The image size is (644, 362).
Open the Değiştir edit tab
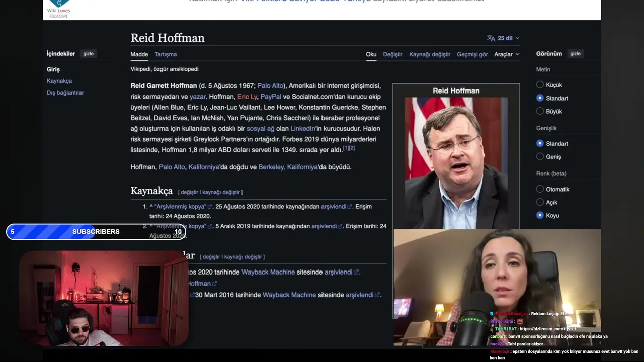(393, 54)
